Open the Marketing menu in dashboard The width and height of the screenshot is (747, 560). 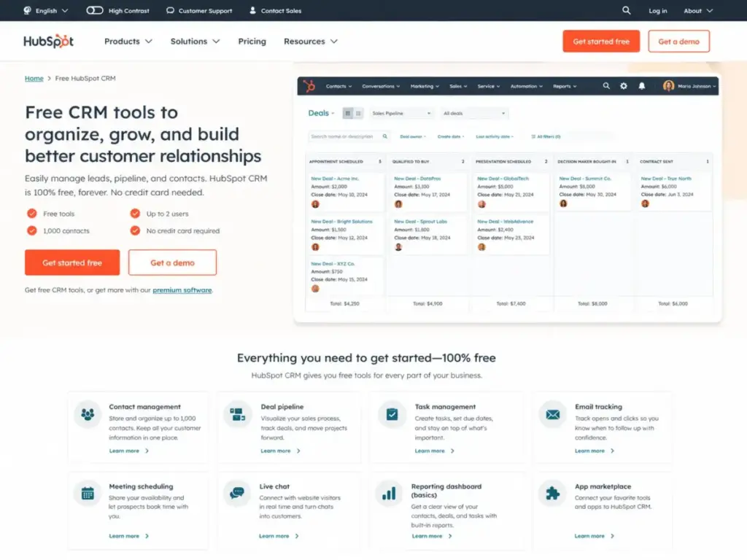[x=425, y=86]
